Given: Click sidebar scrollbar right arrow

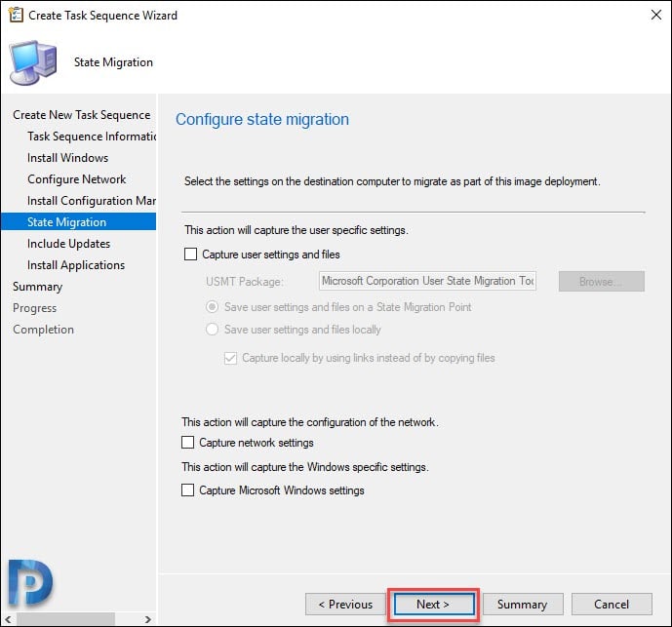Looking at the screenshot, I should pyautogui.click(x=148, y=619).
